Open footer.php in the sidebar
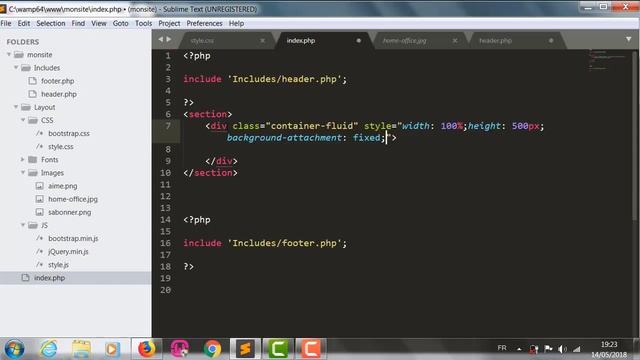Image resolution: width=640 pixels, height=360 pixels. tap(58, 81)
